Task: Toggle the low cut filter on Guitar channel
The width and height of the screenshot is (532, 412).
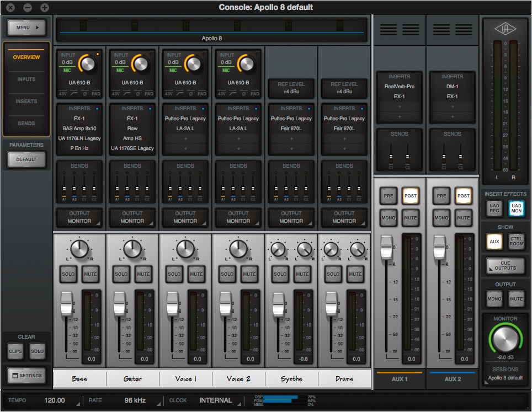Action: point(126,94)
